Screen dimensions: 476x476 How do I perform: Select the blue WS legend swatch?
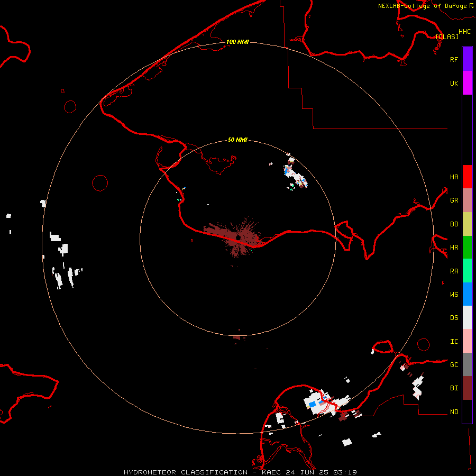467,294
